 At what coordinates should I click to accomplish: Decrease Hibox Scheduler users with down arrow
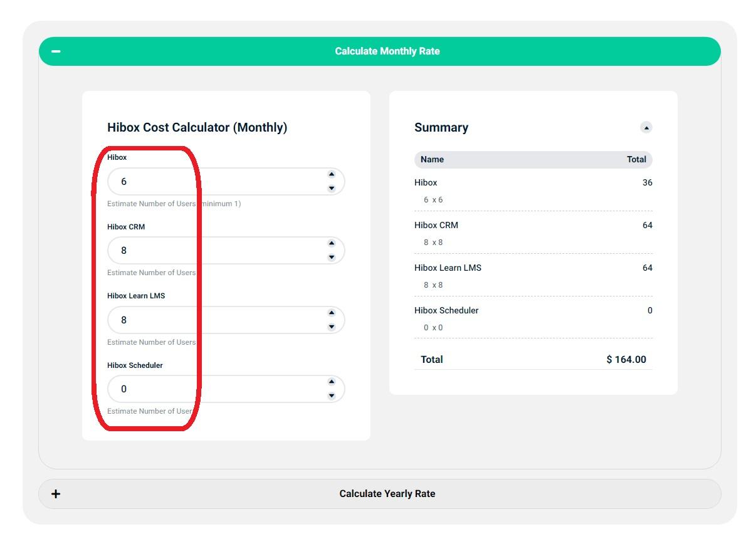[332, 395]
